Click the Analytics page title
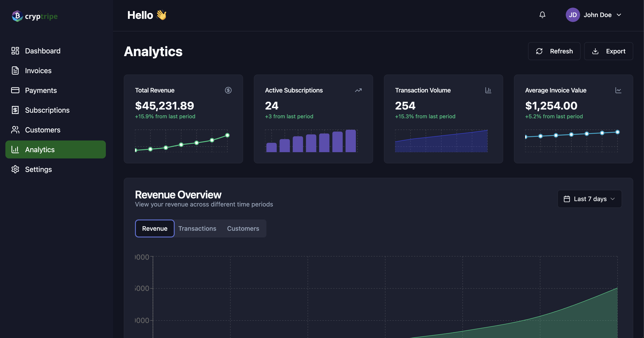This screenshot has width=644, height=338. [x=153, y=51]
